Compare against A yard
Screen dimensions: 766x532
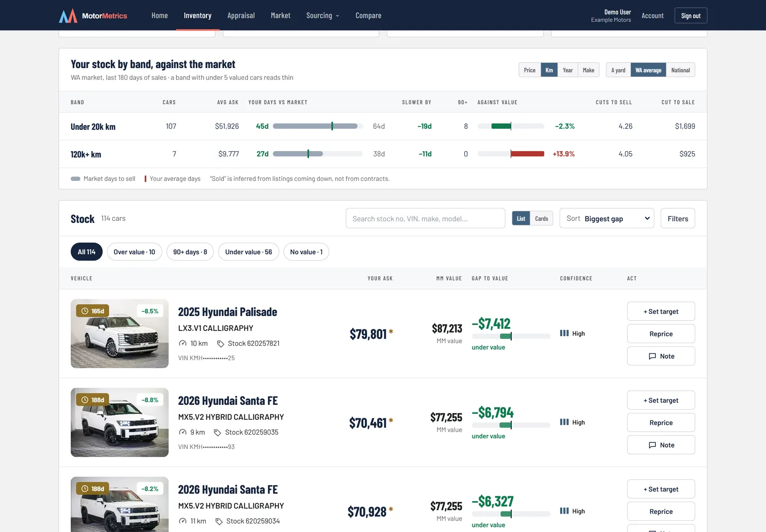click(x=618, y=70)
